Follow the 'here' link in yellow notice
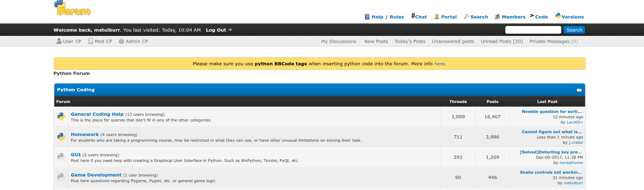The height and width of the screenshot is (190, 644). [x=439, y=64]
